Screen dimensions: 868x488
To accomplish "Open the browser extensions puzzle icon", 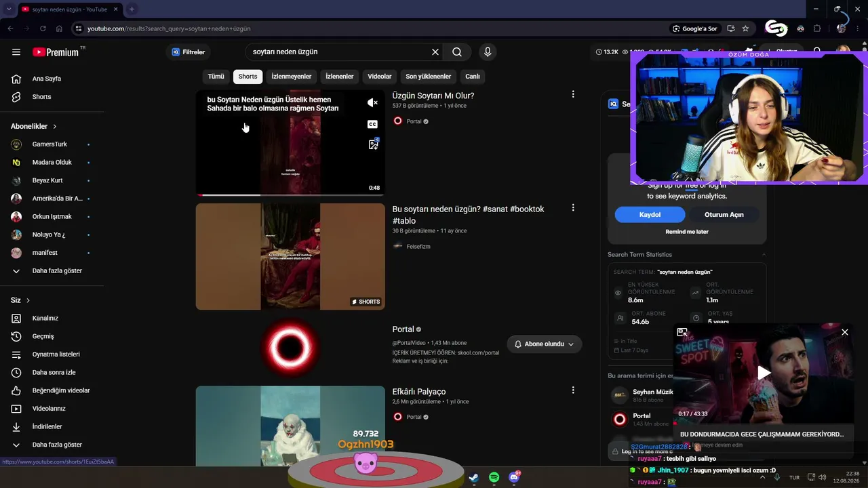I will (817, 28).
